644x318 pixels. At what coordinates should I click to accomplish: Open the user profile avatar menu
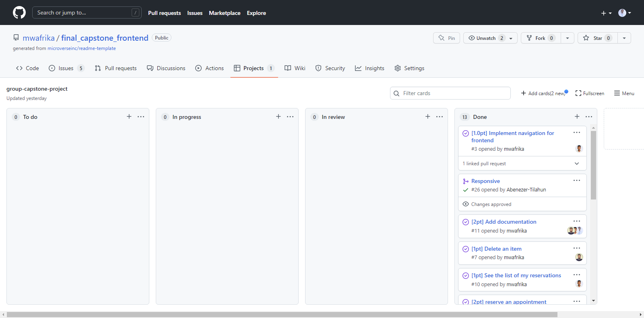625,13
